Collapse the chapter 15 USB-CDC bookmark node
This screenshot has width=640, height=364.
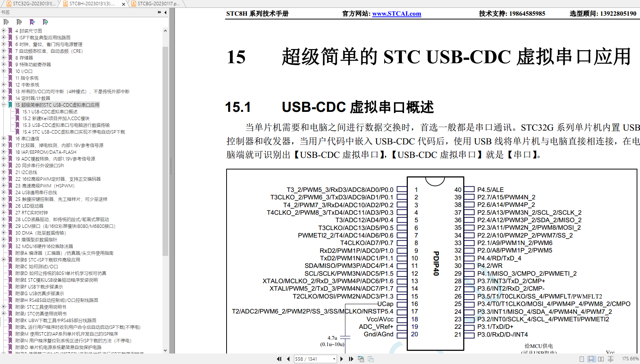[4, 105]
